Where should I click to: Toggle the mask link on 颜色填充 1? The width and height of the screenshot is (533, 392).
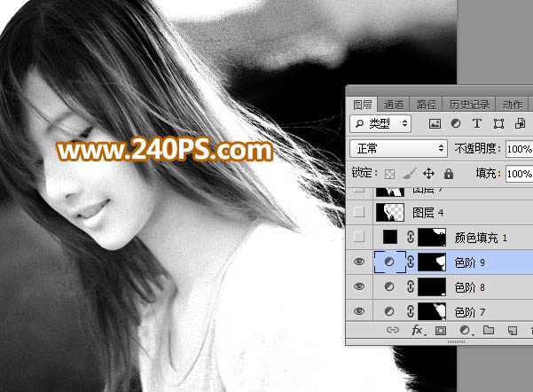coord(411,237)
